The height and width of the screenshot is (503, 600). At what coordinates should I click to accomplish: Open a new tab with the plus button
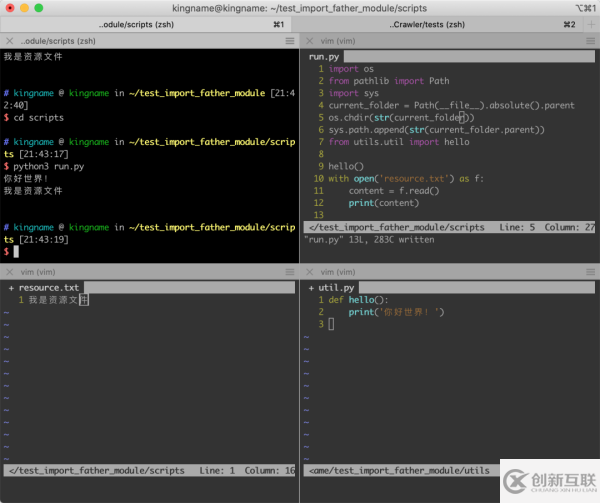click(x=591, y=24)
